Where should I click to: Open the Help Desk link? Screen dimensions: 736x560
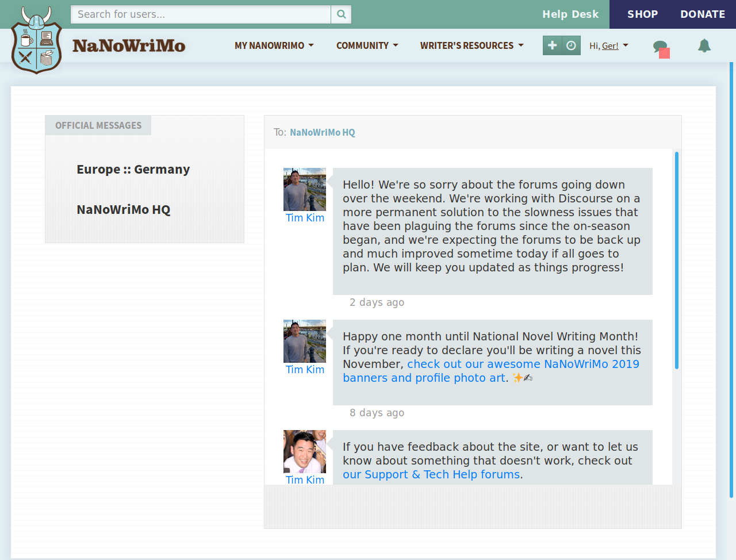570,14
